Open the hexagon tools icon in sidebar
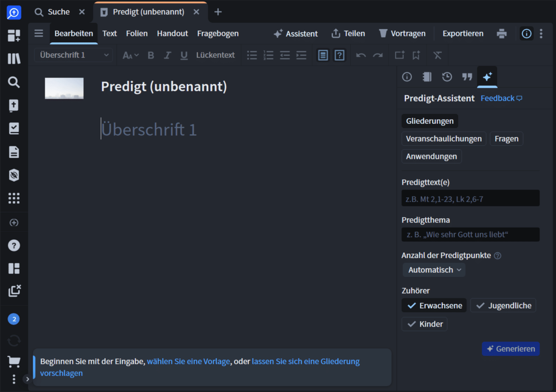 coord(14,175)
